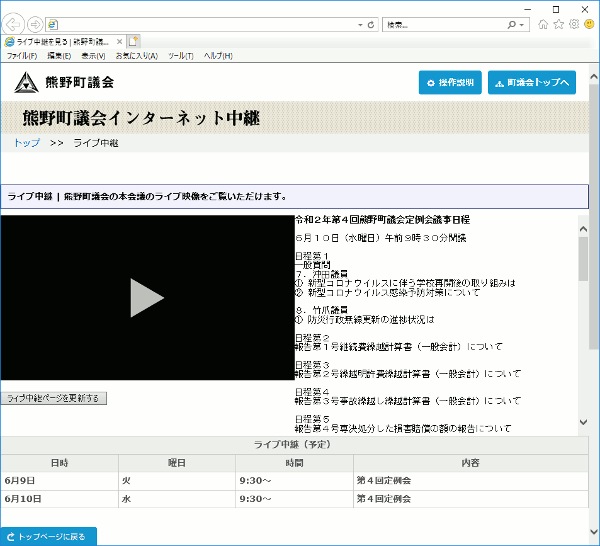Click the 熊野町議会インターネット中継 heading
Image resolution: width=600 pixels, height=546 pixels.
click(141, 118)
